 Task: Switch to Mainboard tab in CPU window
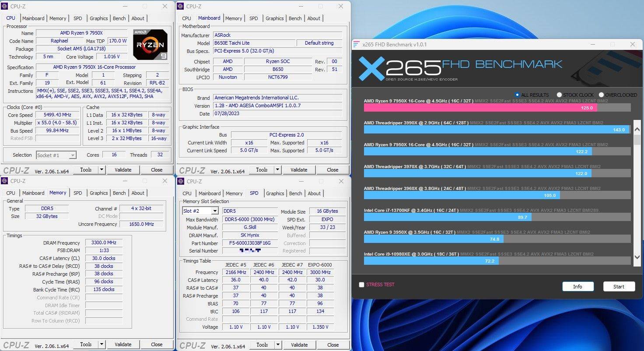coord(33,18)
